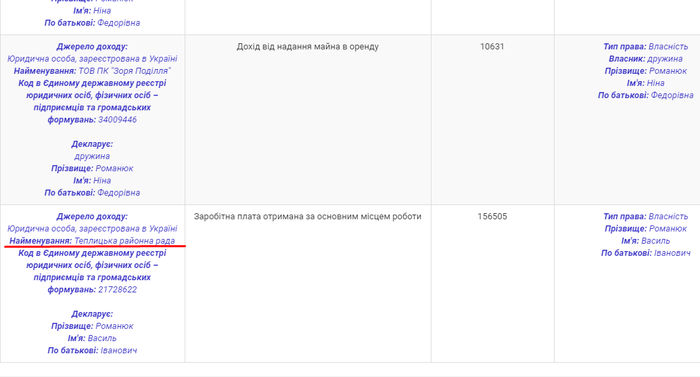The width and height of the screenshot is (700, 377).
Task: Select 'Заробітна плата отримана за основним місцем роботи'
Action: coord(308,216)
